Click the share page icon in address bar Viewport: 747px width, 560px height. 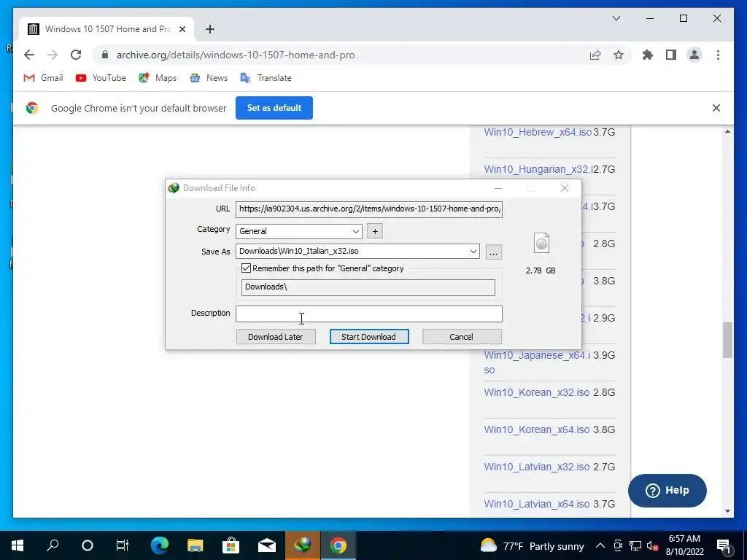click(595, 55)
